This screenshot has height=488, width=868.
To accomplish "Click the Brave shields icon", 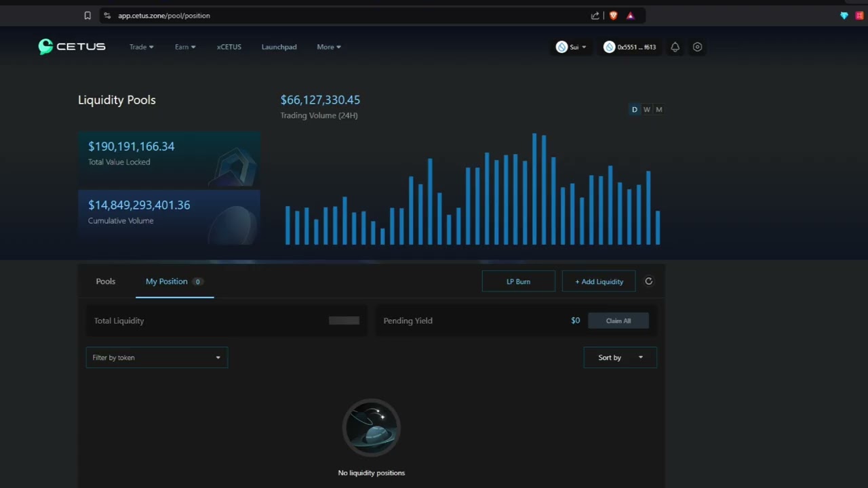I will pos(613,16).
